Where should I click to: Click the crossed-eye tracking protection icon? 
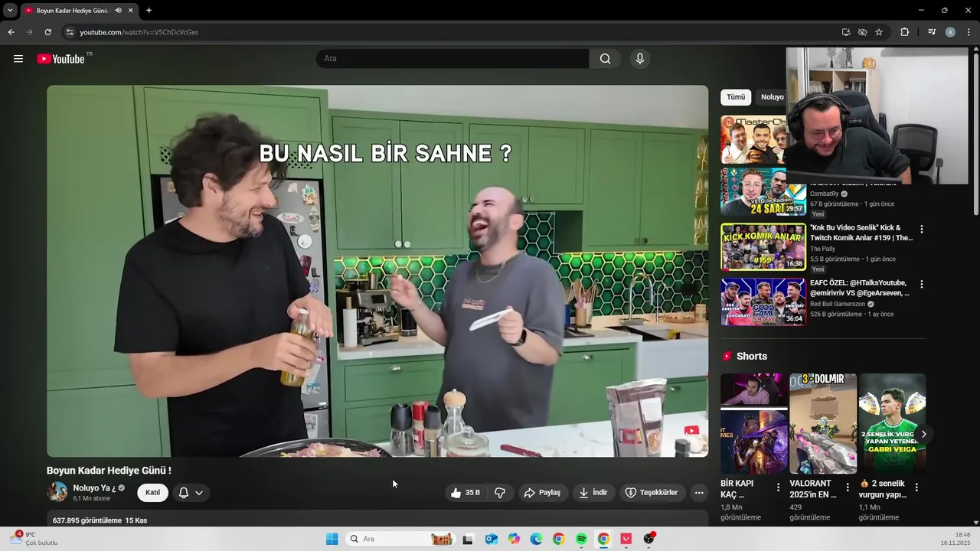(x=862, y=32)
